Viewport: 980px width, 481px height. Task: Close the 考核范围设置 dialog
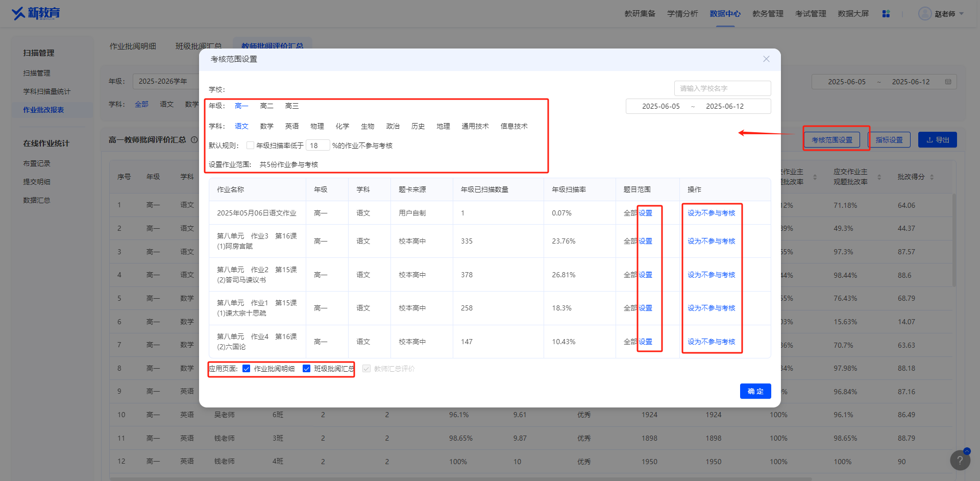766,59
